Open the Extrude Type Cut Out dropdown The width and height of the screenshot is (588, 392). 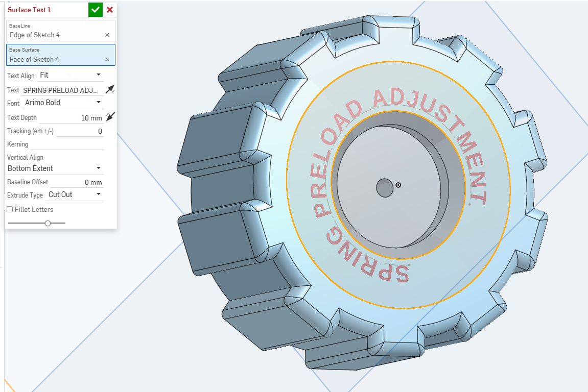click(x=75, y=194)
